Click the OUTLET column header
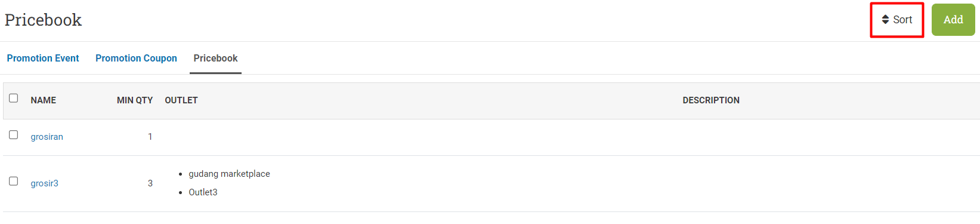This screenshot has height=224, width=980. coord(181,100)
